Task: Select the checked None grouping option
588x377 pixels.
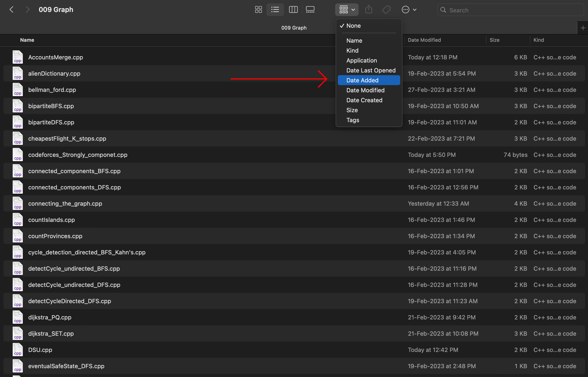Action: (353, 26)
